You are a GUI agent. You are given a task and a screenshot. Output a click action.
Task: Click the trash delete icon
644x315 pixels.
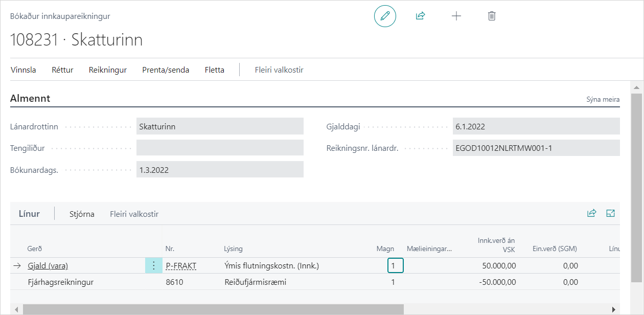pos(491,16)
